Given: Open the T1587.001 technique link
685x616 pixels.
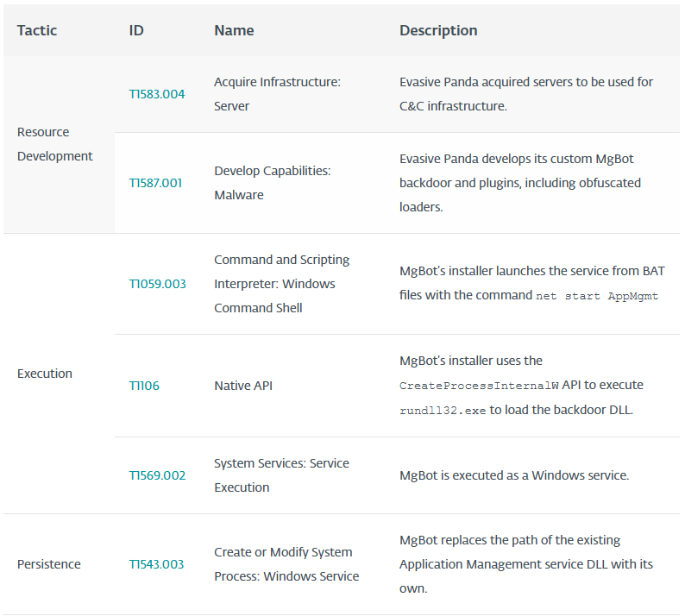Looking at the screenshot, I should 155,183.
